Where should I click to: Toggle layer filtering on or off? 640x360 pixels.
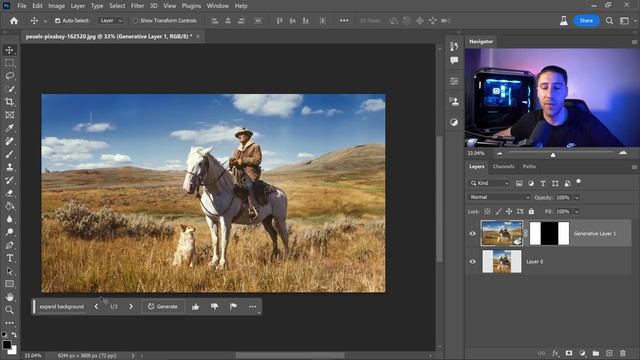[x=578, y=181]
